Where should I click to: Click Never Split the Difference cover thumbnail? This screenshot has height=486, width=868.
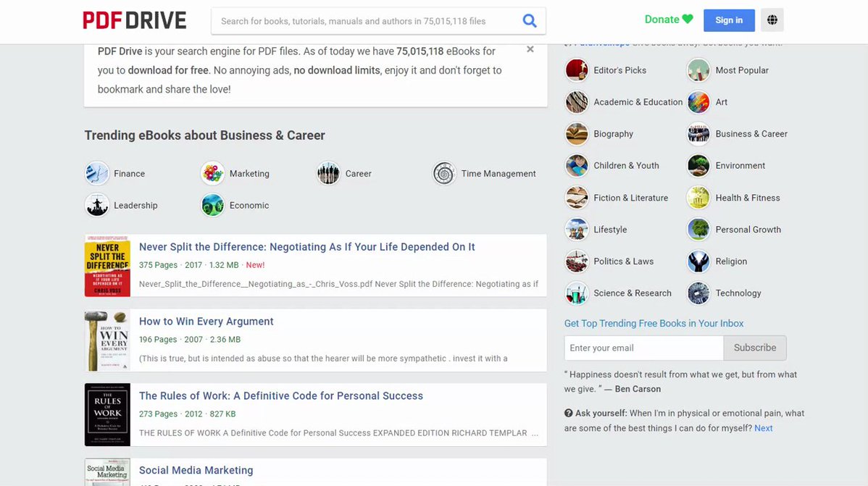click(x=107, y=266)
